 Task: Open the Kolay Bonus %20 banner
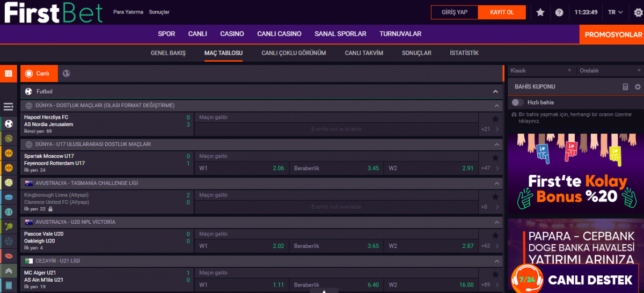click(575, 174)
